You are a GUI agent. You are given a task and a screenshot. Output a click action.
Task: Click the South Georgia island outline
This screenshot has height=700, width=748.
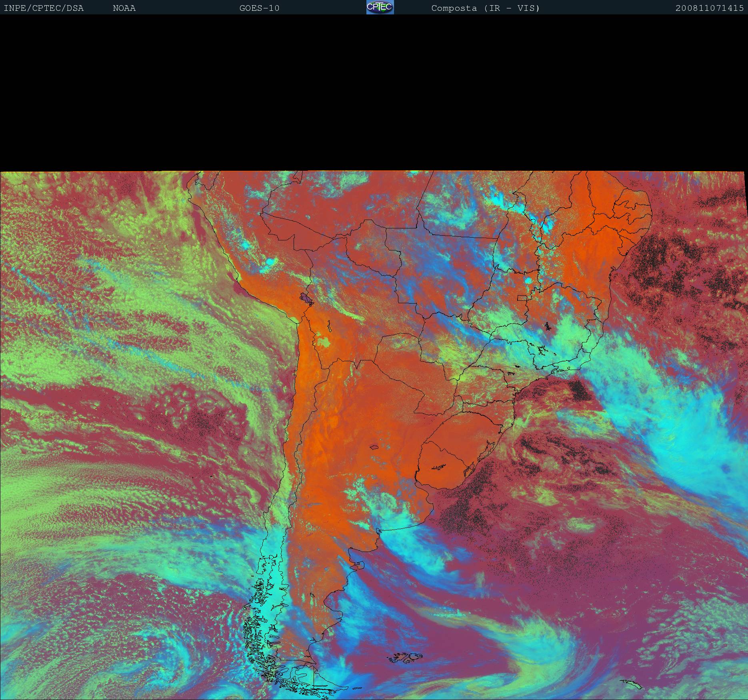[632, 684]
